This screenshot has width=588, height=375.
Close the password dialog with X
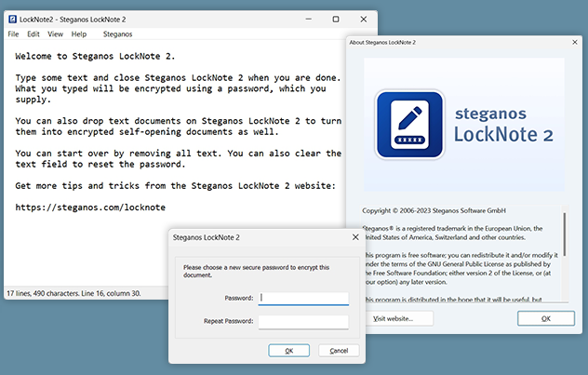click(355, 237)
